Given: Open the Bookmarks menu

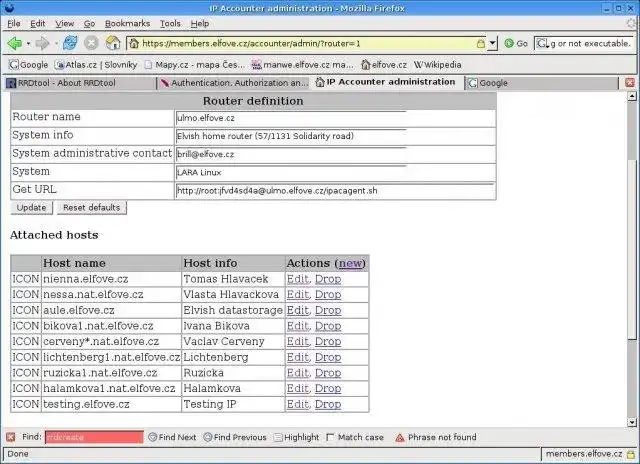Looking at the screenshot, I should (127, 24).
